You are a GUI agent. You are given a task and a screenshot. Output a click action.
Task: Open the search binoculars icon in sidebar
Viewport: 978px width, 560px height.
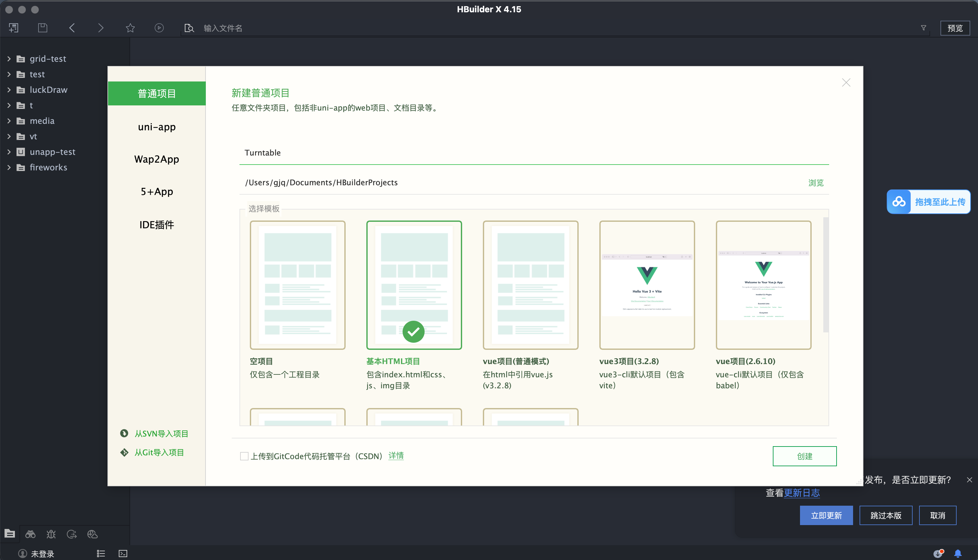point(30,534)
